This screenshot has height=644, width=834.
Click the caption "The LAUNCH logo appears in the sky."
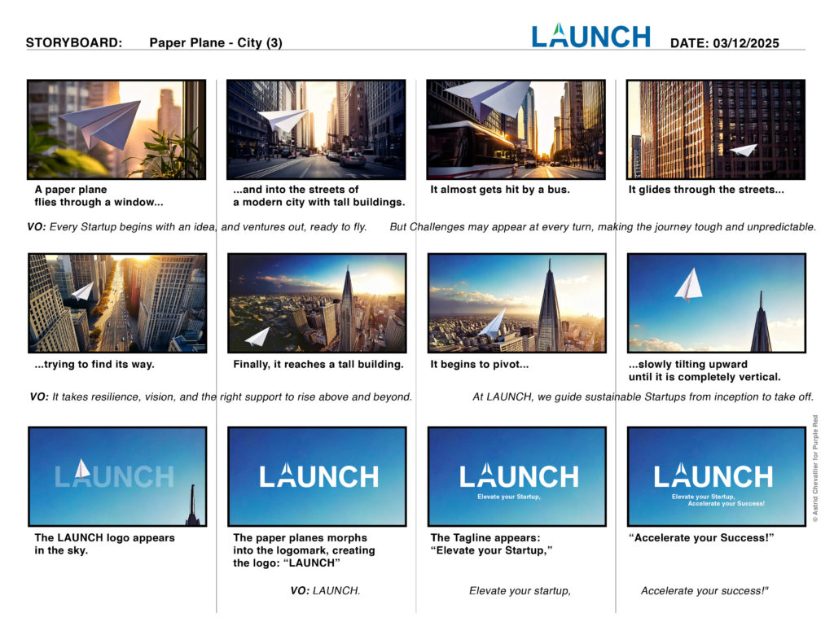(x=104, y=544)
